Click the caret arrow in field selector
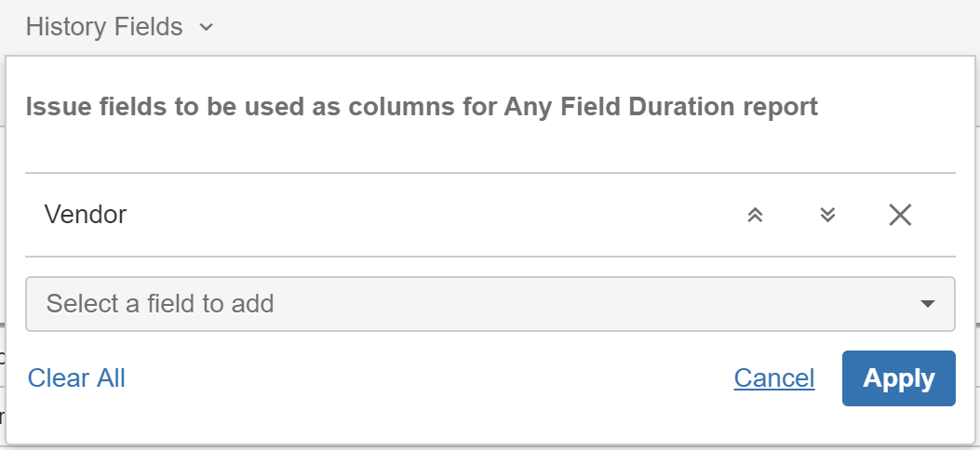The height and width of the screenshot is (450, 980). point(927,304)
